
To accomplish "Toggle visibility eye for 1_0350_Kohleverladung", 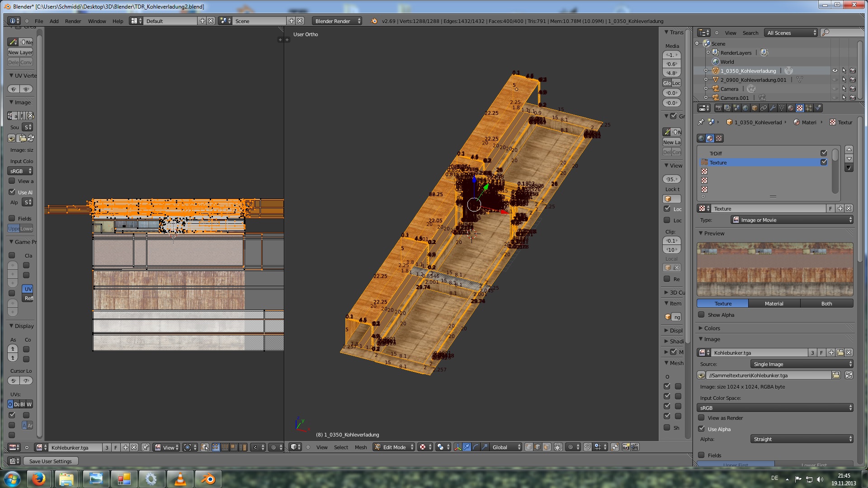I will coord(835,71).
